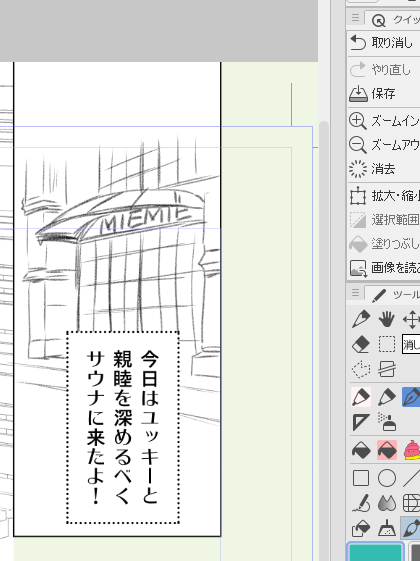The width and height of the screenshot is (420, 561).
Task: Choose the 拡大・縮小 transform command
Action: [x=384, y=196]
